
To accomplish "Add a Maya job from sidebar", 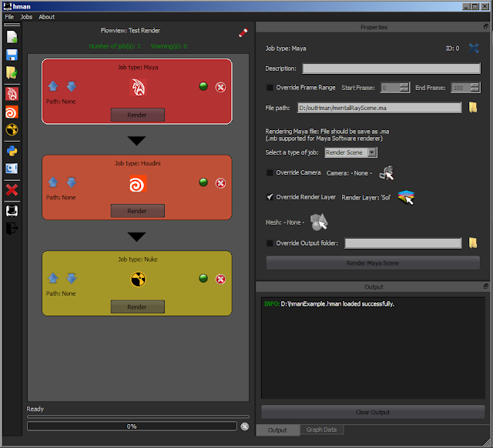I will (12, 94).
